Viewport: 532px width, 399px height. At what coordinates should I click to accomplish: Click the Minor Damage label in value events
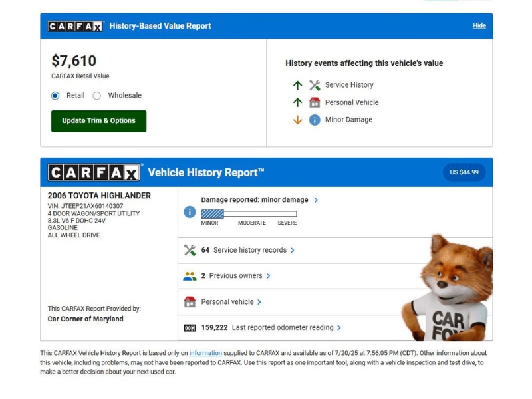click(x=348, y=120)
